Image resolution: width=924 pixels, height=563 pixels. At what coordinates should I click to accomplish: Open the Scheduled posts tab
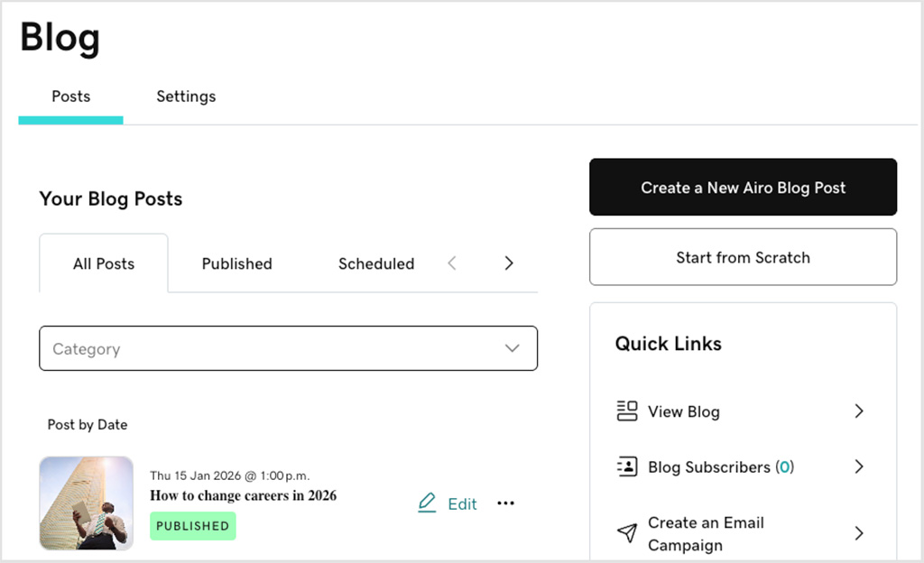click(x=375, y=263)
